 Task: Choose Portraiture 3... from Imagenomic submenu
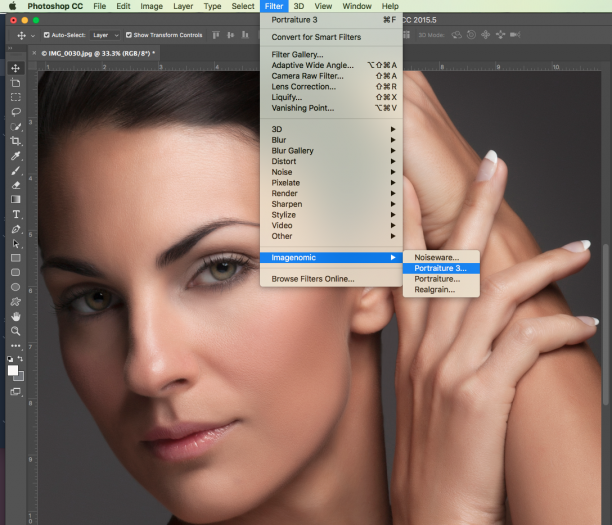pyautogui.click(x=441, y=268)
